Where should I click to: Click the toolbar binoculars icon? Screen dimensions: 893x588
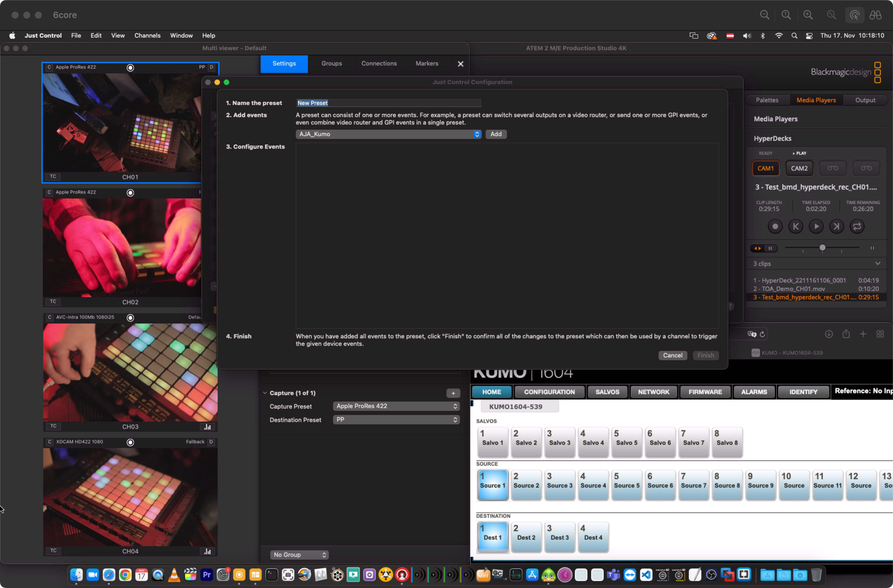tap(875, 15)
